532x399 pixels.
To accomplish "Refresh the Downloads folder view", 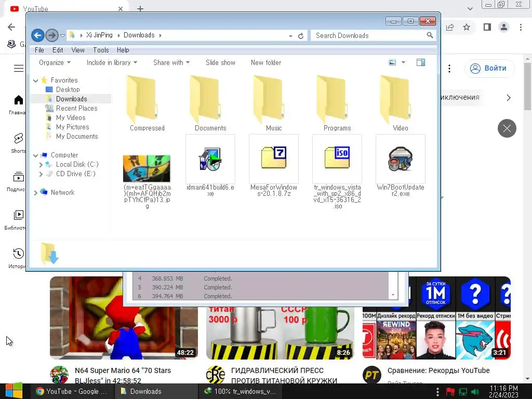I will coord(301,36).
